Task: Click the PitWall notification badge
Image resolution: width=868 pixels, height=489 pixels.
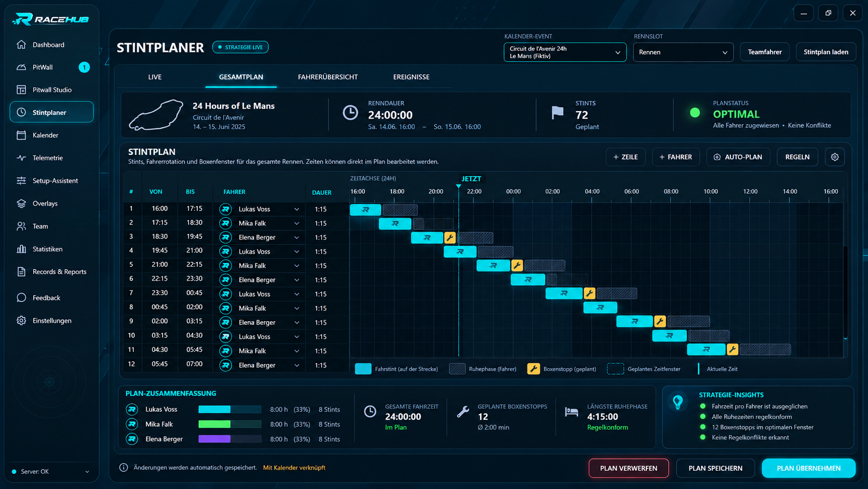Action: [x=84, y=67]
